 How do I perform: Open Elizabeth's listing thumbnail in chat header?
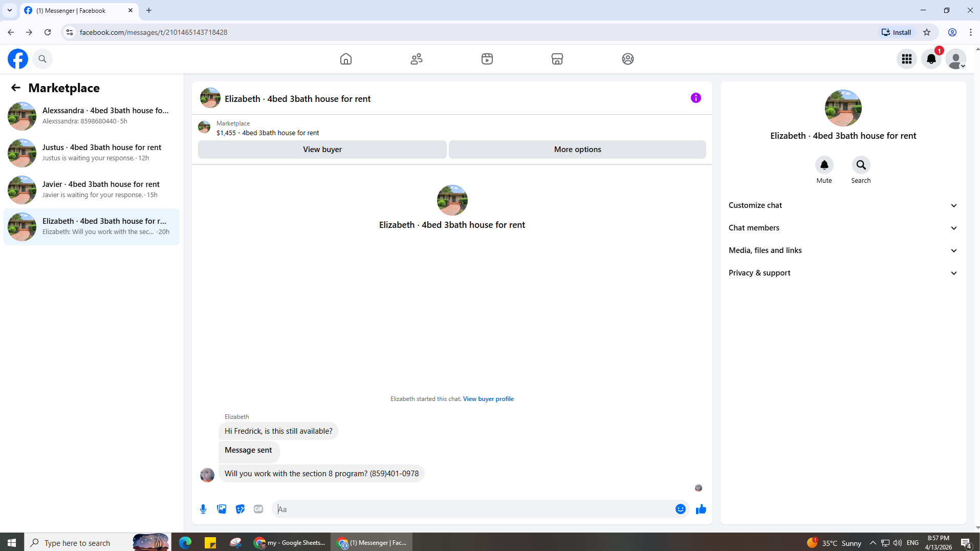click(210, 98)
